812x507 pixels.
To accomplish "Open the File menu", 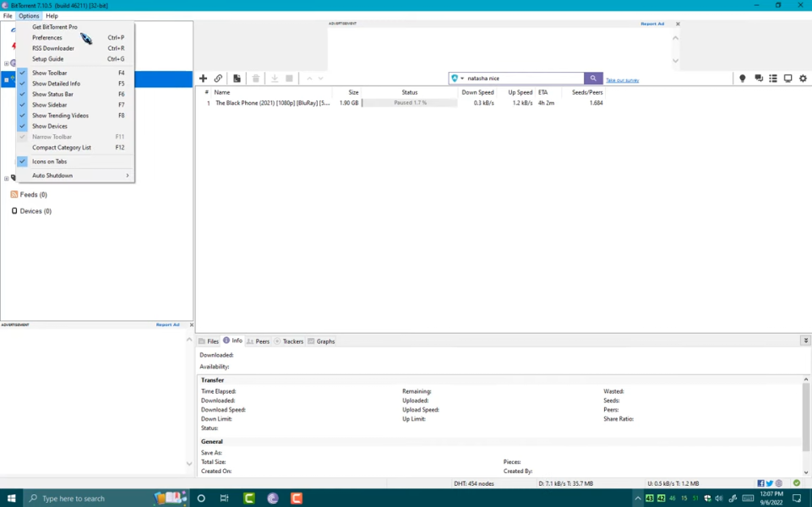I will (x=8, y=16).
